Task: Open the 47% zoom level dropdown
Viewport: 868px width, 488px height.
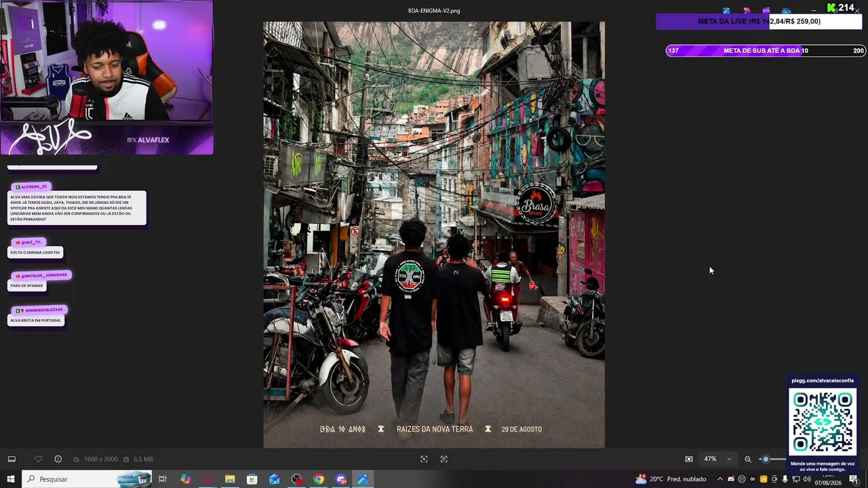Action: pos(717,459)
